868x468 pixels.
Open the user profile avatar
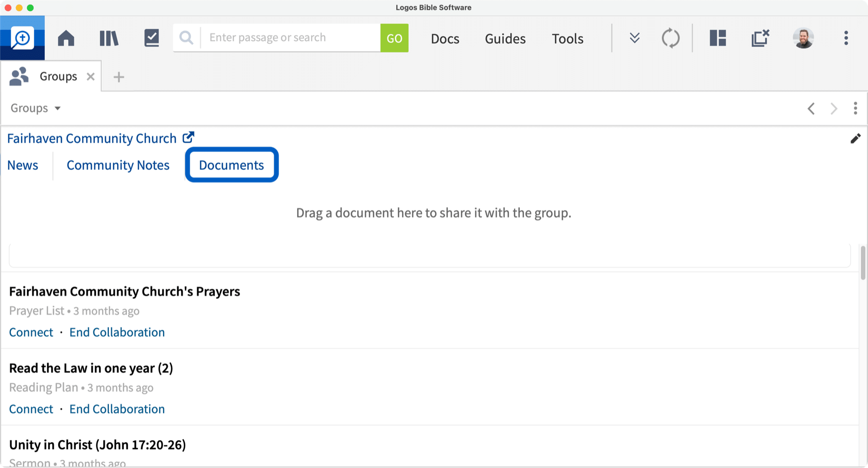pyautogui.click(x=803, y=38)
